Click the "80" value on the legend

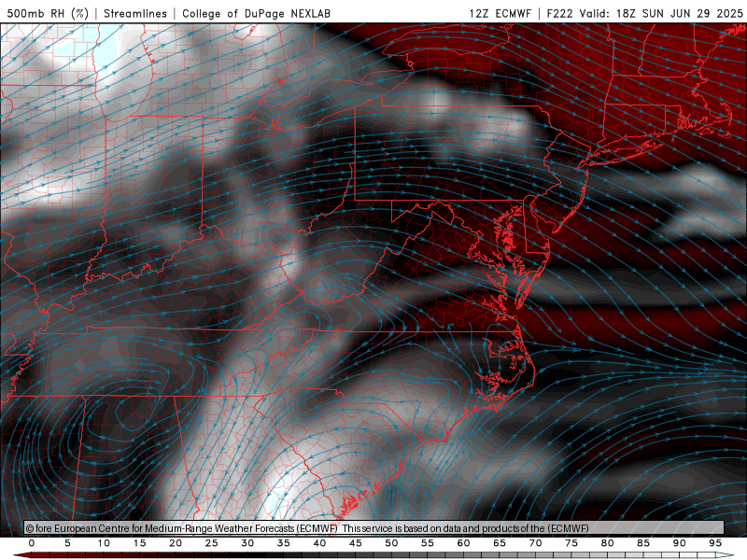click(x=608, y=543)
